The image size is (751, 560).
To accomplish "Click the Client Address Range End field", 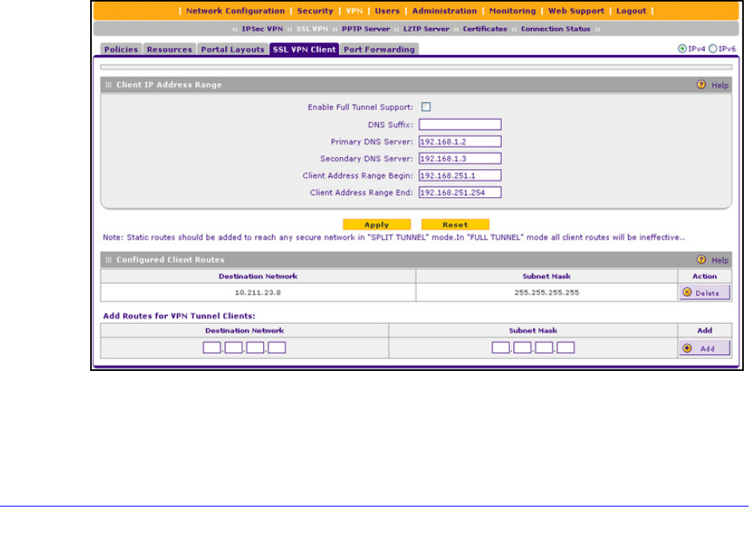I will (459, 192).
